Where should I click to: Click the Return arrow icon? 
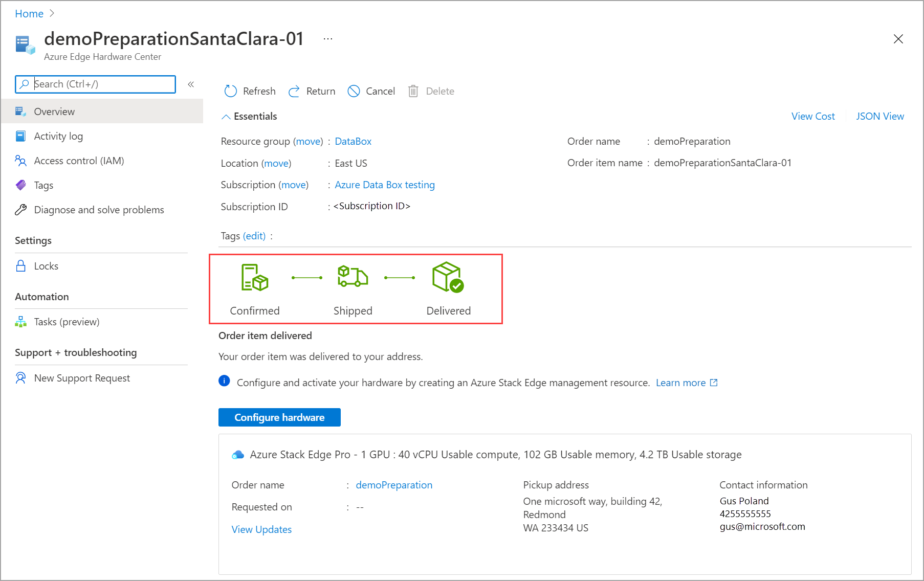(x=294, y=91)
